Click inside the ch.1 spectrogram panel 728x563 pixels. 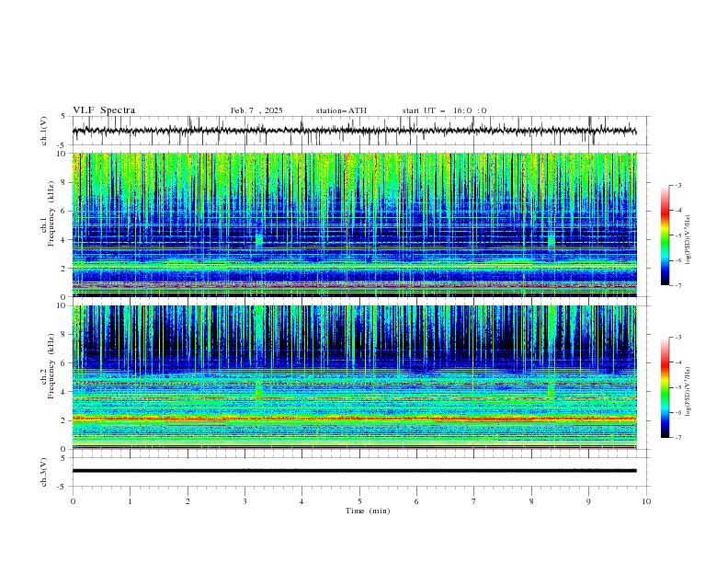pyautogui.click(x=354, y=224)
